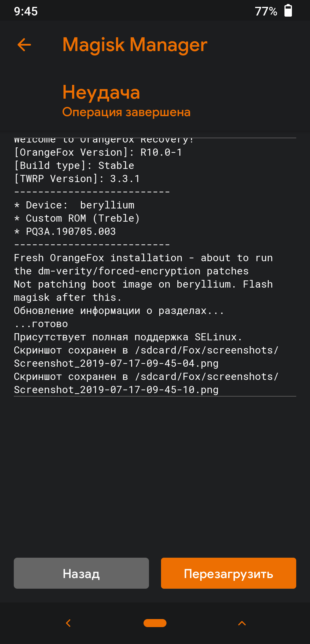The image size is (310, 644).
Task: Tap the orange back arrow in header
Action: [x=24, y=45]
